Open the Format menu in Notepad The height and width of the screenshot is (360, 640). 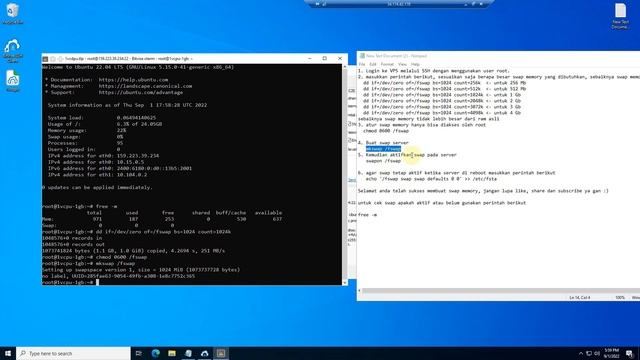tap(387, 64)
